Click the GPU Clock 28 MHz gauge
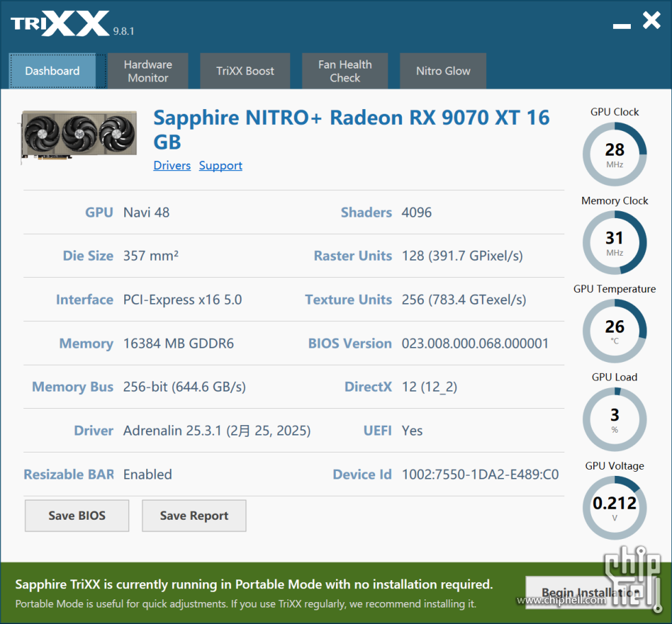 click(614, 154)
